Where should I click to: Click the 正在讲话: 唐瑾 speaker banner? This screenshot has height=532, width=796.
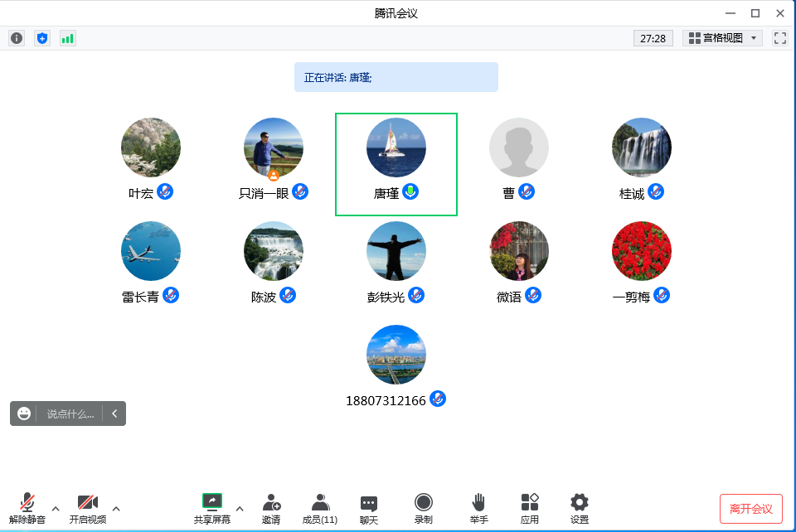point(396,77)
